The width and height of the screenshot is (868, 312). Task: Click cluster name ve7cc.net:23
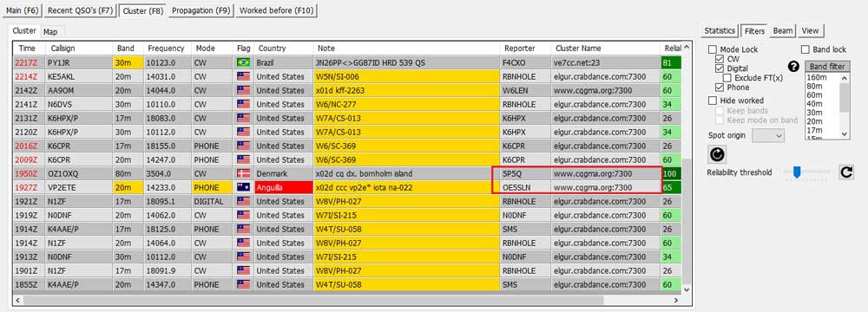click(x=606, y=62)
